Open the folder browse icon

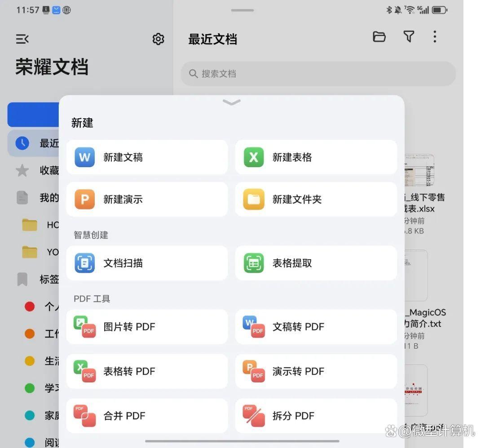tap(379, 36)
